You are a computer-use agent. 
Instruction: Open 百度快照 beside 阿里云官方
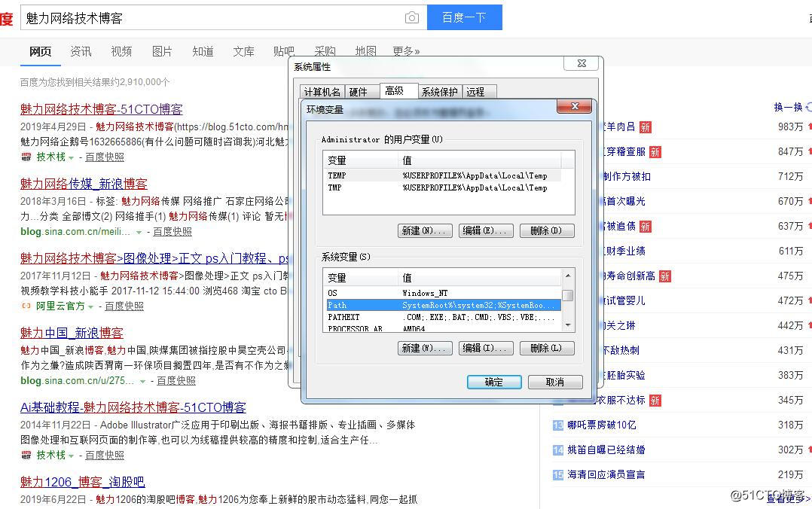pos(124,306)
